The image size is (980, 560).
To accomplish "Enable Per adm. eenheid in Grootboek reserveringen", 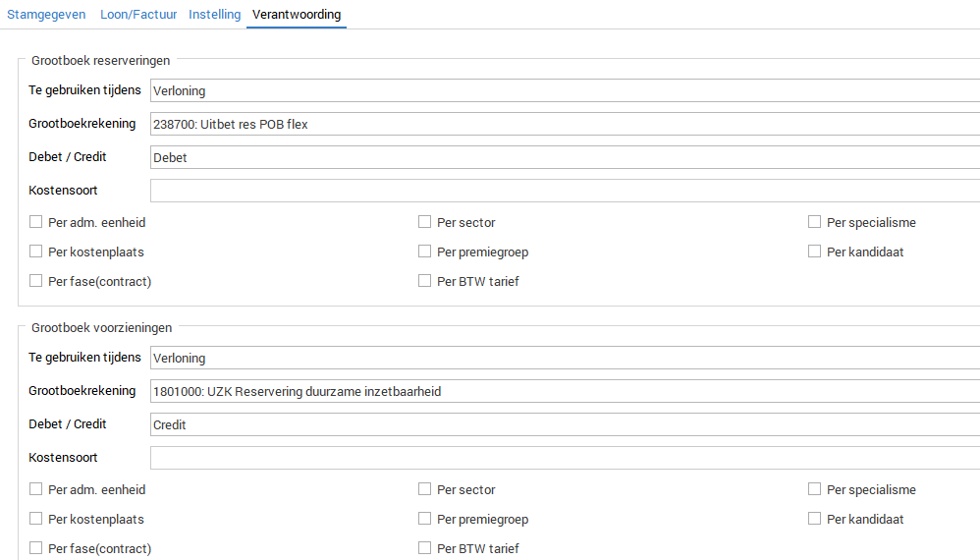I will tap(36, 223).
